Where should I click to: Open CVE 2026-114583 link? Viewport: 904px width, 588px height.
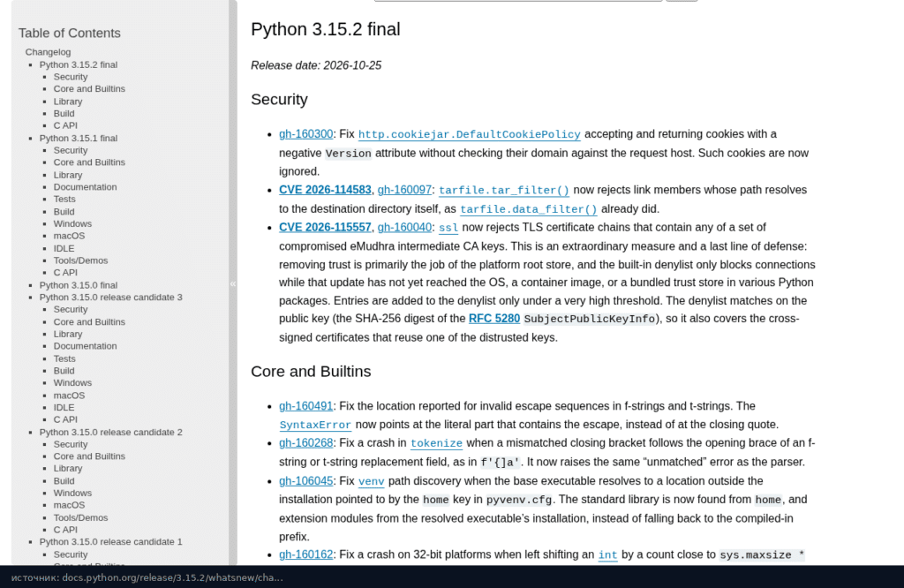tap(325, 190)
